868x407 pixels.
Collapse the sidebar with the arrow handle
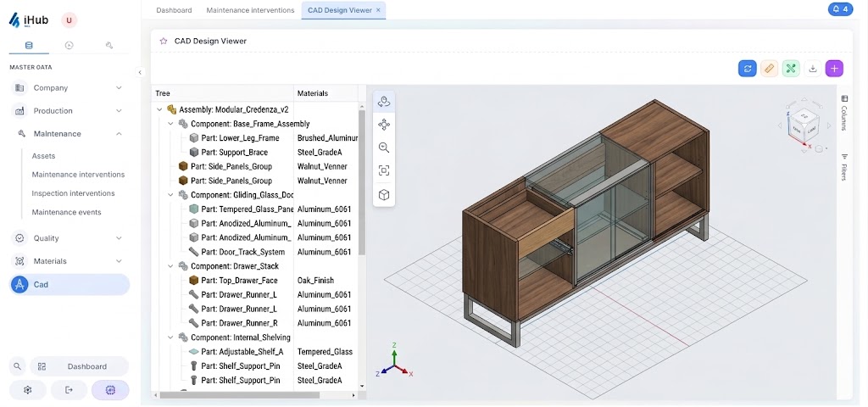[x=140, y=72]
